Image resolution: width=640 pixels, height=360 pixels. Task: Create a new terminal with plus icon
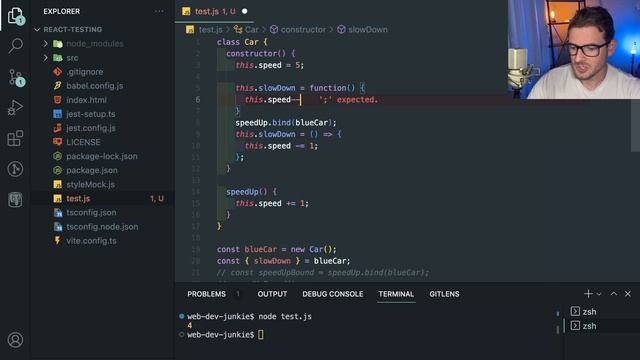(x=588, y=293)
